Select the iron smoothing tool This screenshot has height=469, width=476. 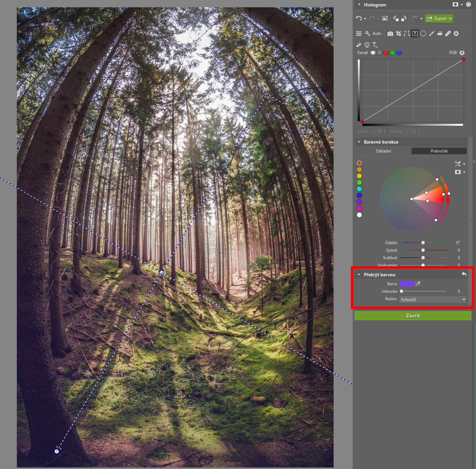coord(440,33)
